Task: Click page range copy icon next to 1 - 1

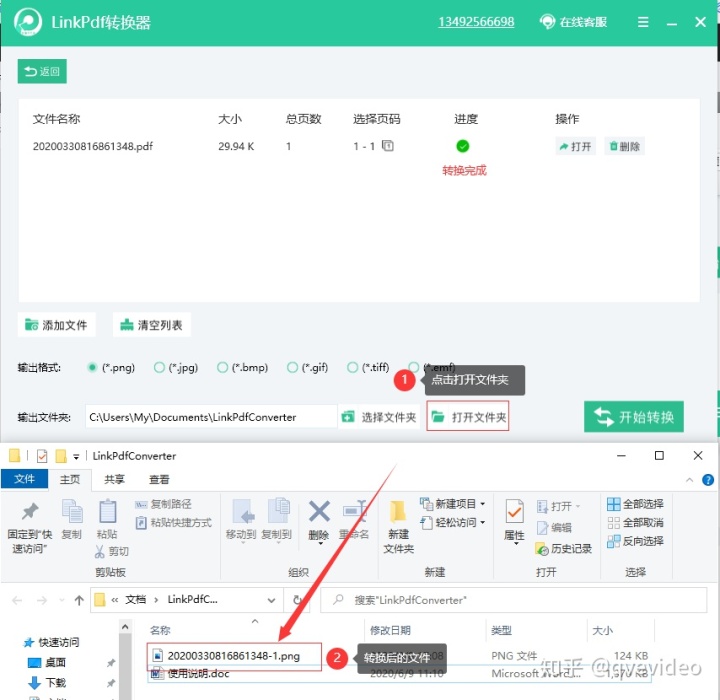Action: pos(388,146)
